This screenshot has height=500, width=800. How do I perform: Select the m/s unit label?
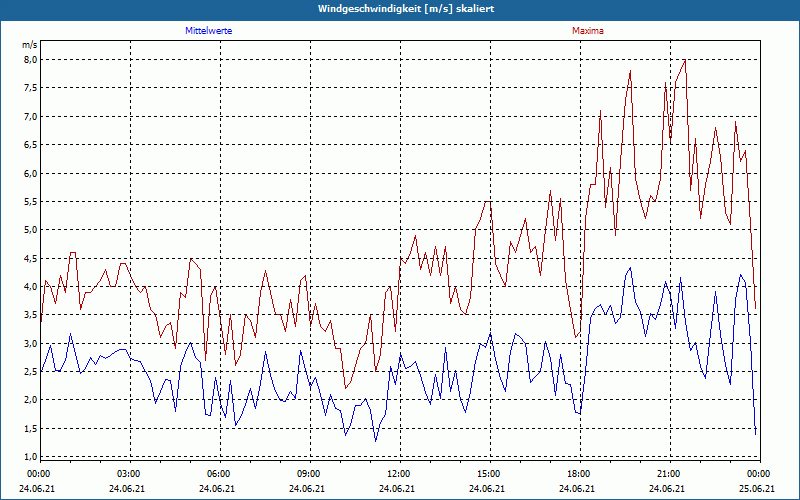[30, 45]
